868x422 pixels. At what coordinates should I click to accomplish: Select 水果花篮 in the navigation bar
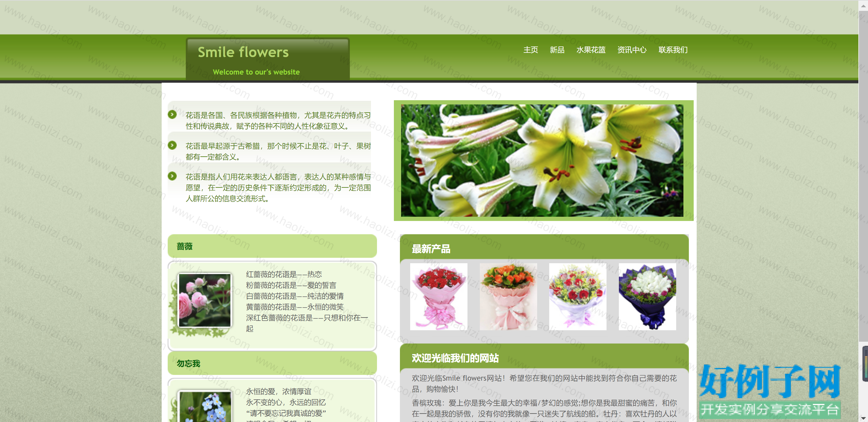point(591,50)
